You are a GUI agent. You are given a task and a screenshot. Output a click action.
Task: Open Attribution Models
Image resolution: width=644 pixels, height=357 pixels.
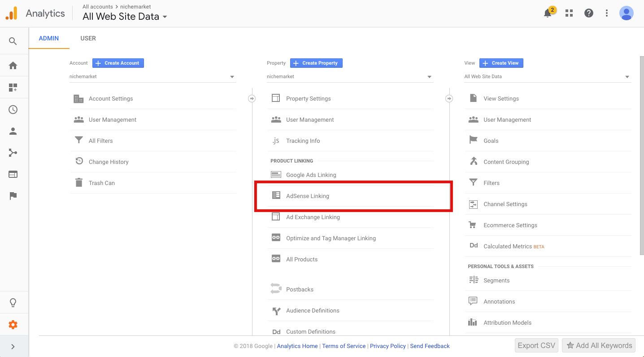pos(548,322)
